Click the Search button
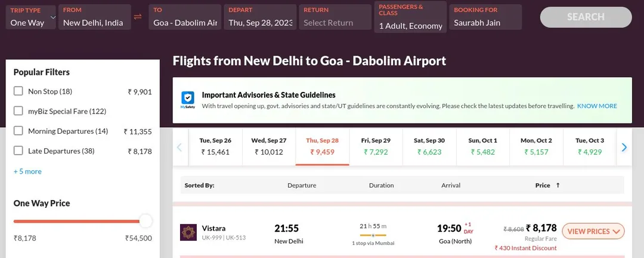The width and height of the screenshot is (644, 258). pos(586,17)
